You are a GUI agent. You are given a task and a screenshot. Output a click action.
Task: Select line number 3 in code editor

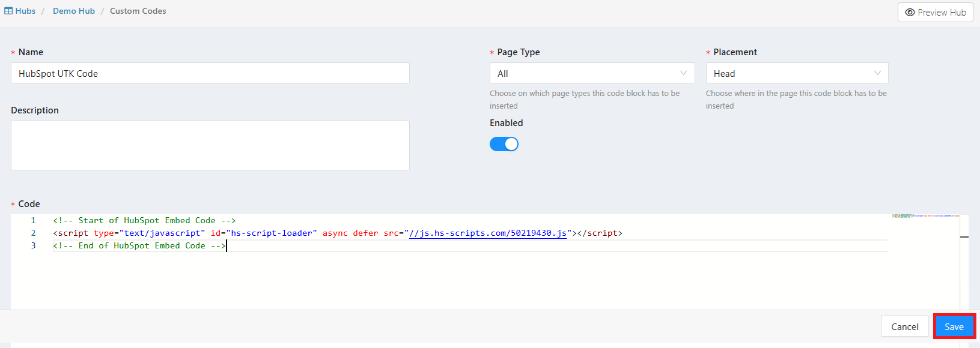click(33, 245)
